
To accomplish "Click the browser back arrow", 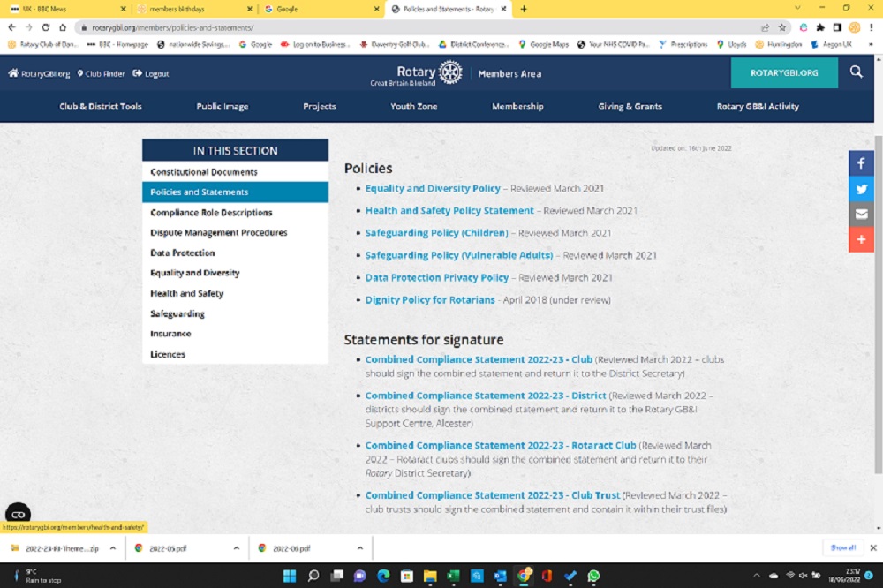I will pos(11,27).
